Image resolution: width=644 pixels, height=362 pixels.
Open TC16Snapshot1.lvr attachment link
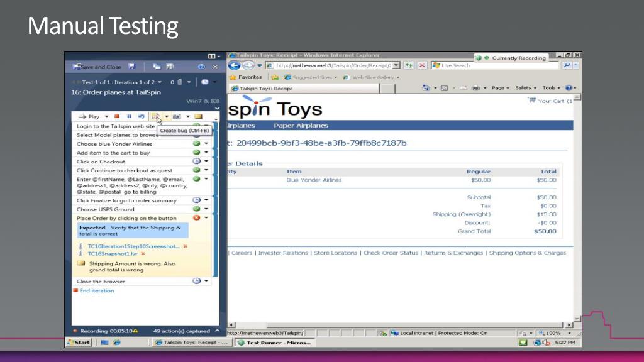113,254
